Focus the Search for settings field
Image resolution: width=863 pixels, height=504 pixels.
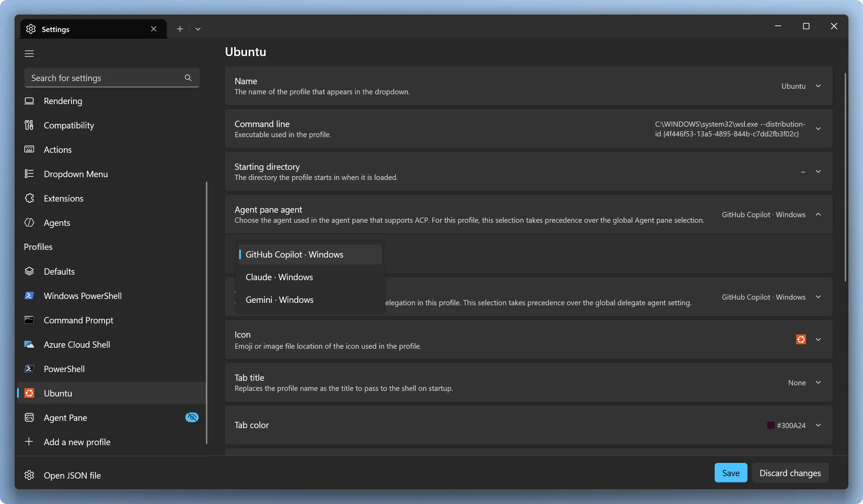pyautogui.click(x=112, y=78)
